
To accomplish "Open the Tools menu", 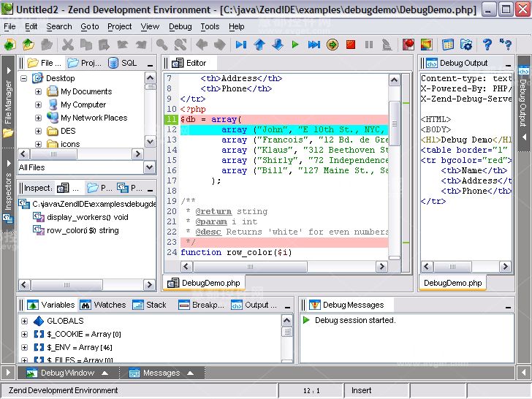I will [210, 26].
